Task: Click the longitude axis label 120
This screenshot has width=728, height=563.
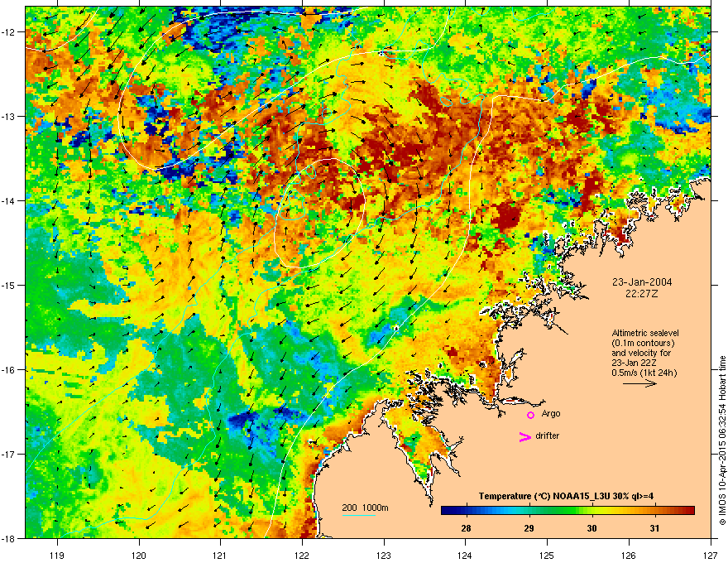Action: (139, 555)
